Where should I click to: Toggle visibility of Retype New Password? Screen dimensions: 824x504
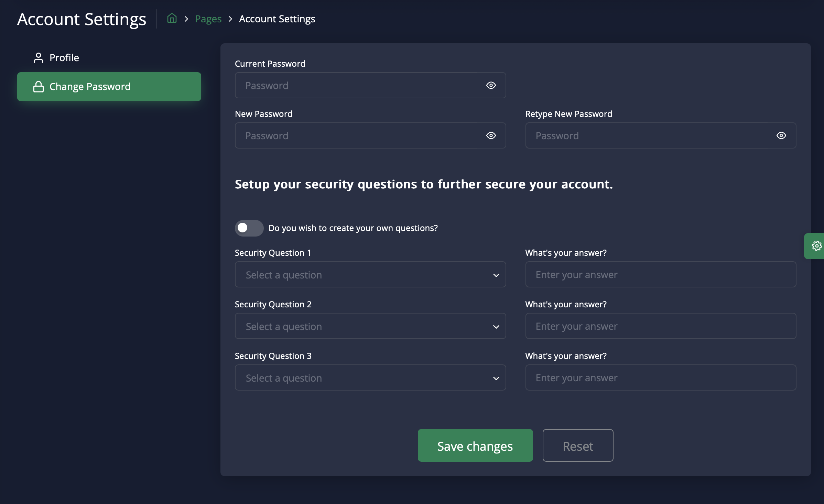coord(781,135)
